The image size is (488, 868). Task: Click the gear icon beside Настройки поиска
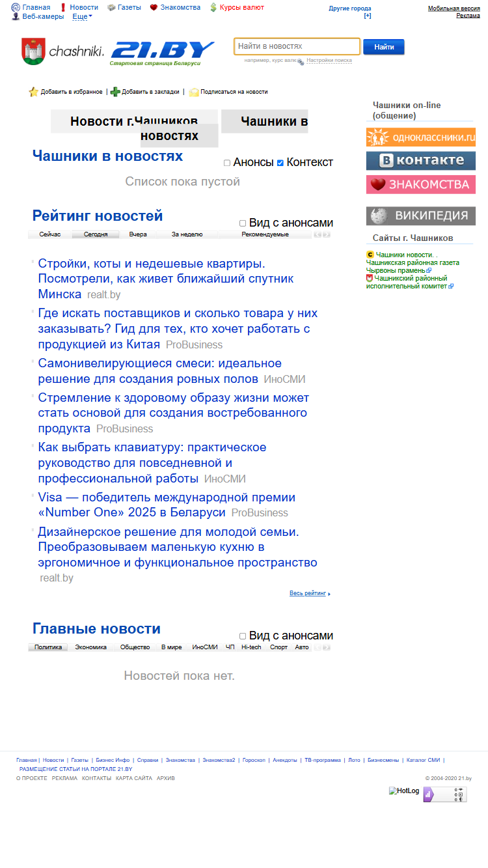click(301, 61)
